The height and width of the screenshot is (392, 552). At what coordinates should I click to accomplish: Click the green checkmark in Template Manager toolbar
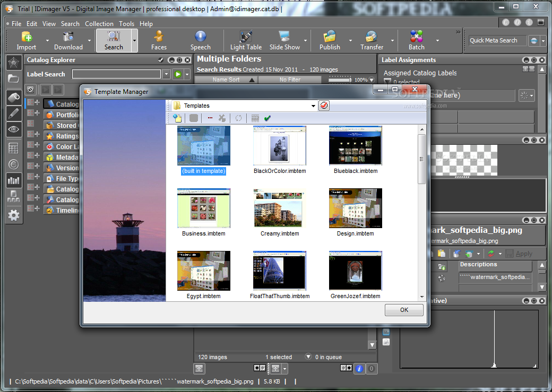pyautogui.click(x=267, y=118)
